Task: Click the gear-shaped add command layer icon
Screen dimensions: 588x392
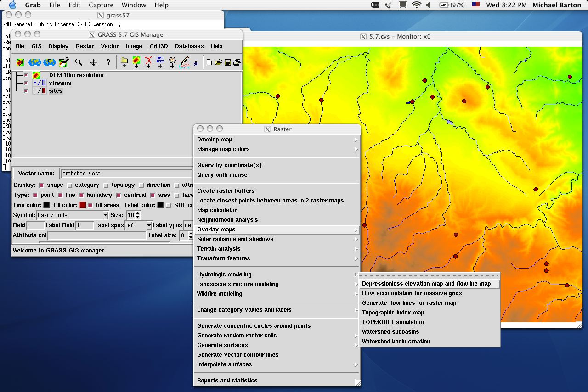Action: (x=172, y=62)
